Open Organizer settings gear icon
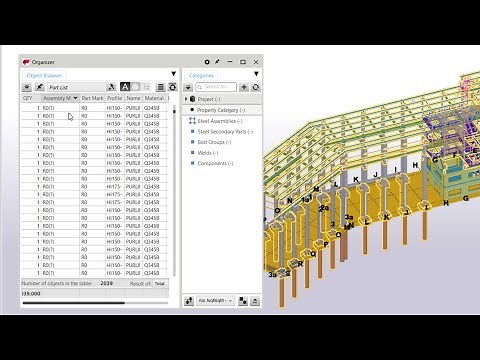Screen dimensions: 480x360 (207, 62)
